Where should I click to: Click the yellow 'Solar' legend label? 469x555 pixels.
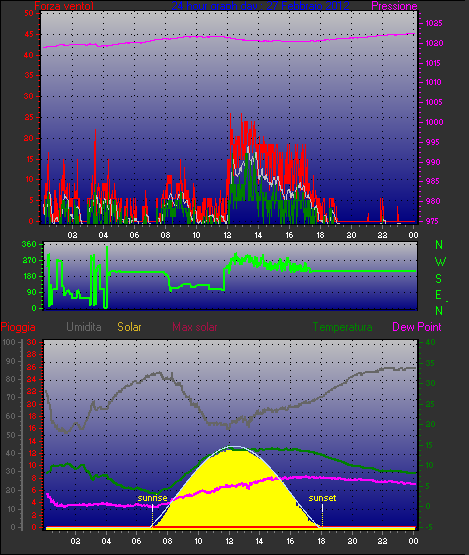(x=129, y=327)
